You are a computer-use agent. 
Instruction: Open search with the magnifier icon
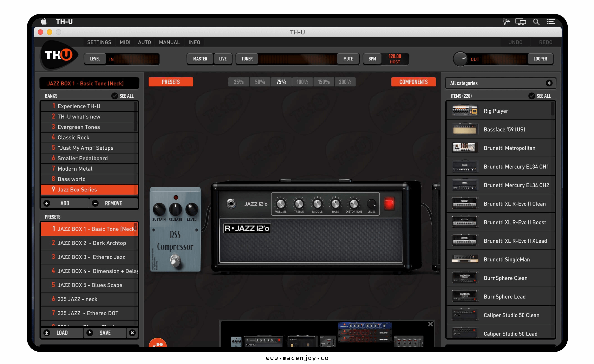tap(536, 22)
